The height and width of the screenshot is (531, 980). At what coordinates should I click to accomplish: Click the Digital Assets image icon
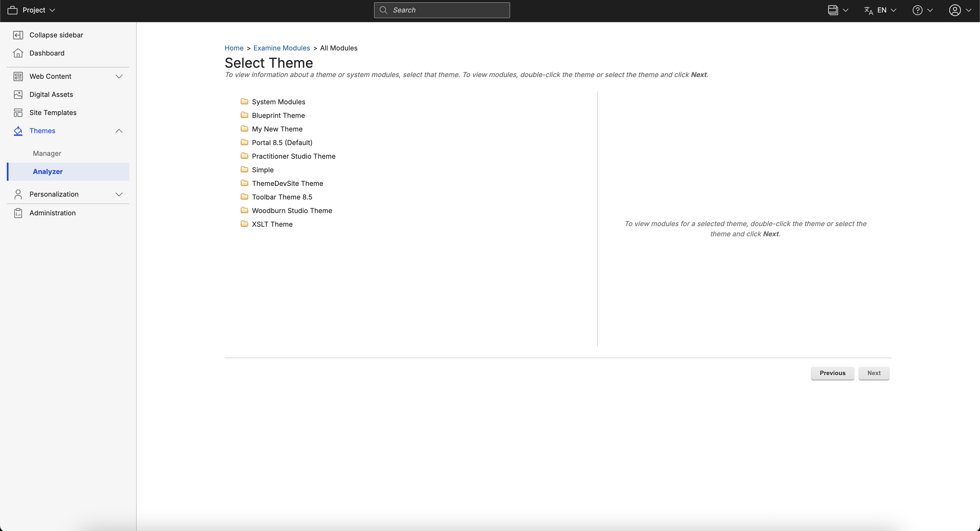tap(18, 94)
